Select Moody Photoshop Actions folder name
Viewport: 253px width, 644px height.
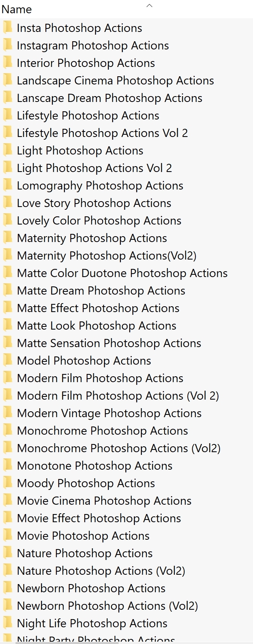pyautogui.click(x=86, y=483)
